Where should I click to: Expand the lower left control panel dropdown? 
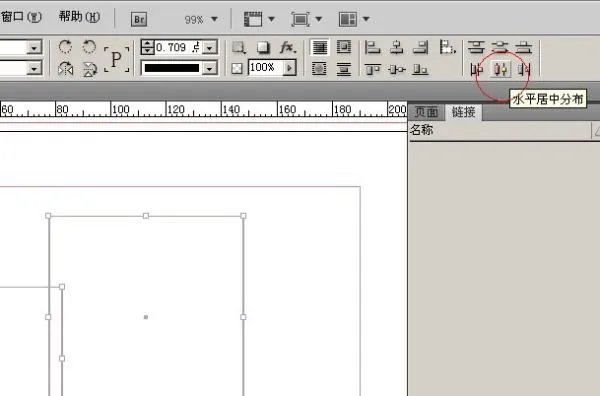pos(34,69)
